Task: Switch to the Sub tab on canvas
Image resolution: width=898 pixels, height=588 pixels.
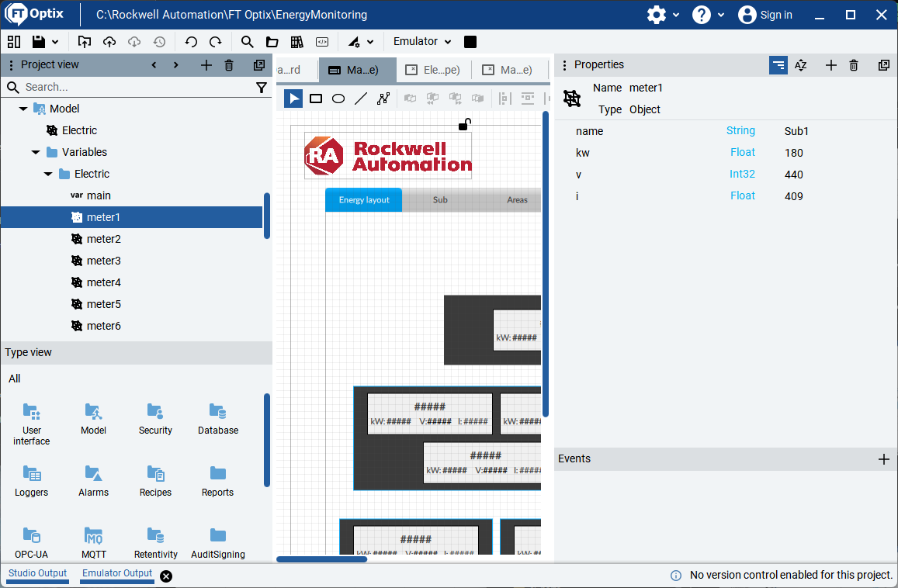Action: 440,200
